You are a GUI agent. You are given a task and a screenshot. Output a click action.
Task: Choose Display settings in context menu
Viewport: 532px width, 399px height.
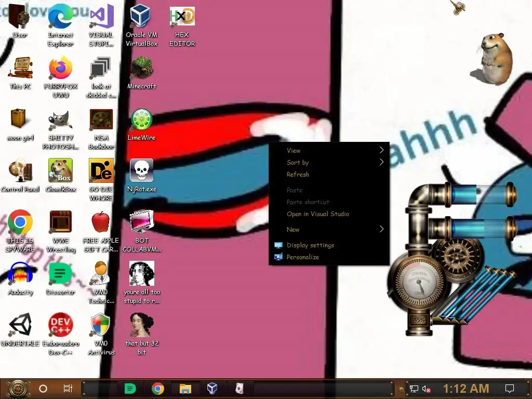pos(329,245)
